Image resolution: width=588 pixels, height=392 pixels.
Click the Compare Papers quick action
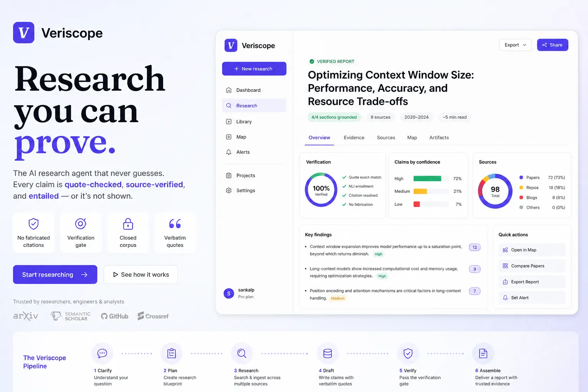pyautogui.click(x=532, y=266)
